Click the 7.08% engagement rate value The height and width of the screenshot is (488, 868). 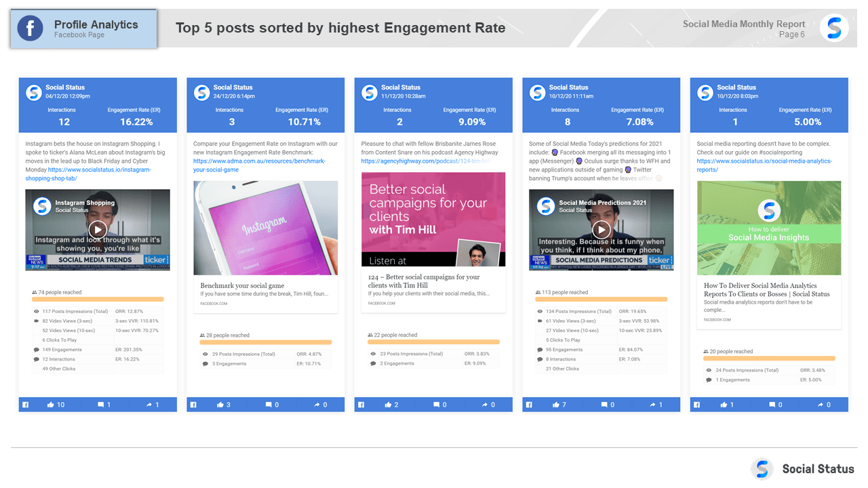coord(640,122)
